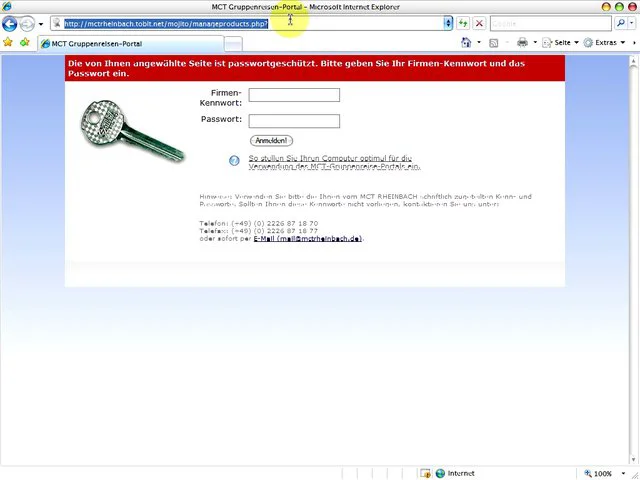Stop loading with the red X icon
This screenshot has width=640, height=480.
pos(479,23)
